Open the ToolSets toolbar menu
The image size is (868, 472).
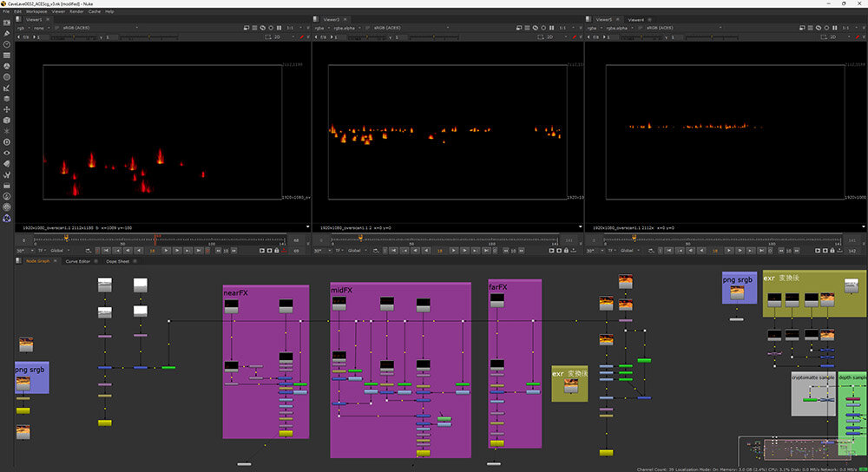click(7, 175)
